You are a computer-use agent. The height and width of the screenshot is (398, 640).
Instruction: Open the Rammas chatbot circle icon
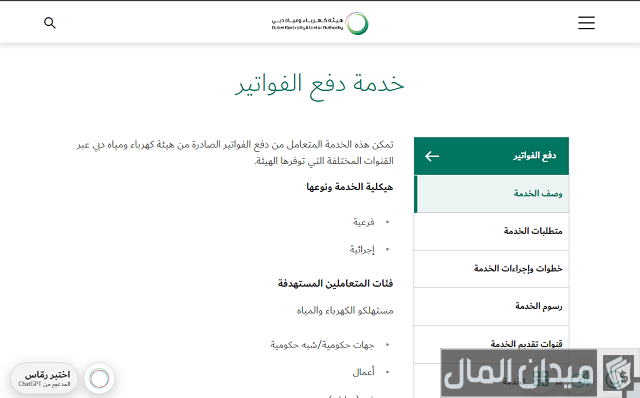[99, 378]
